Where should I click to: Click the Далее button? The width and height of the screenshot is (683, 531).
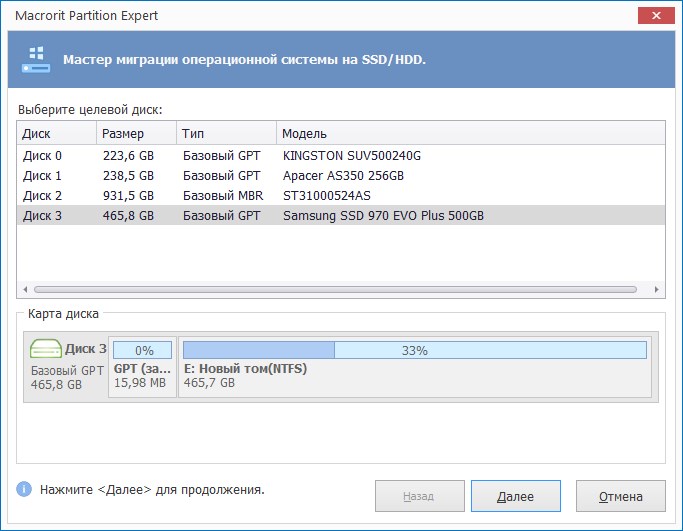[x=516, y=496]
